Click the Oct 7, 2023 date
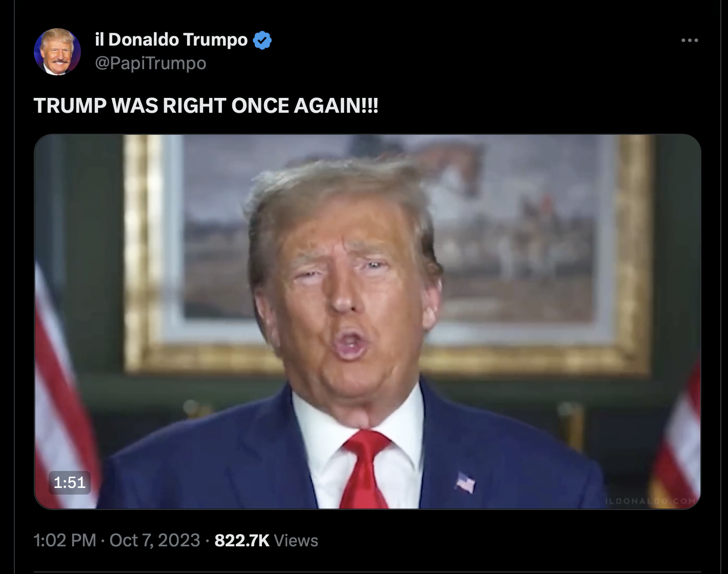The width and height of the screenshot is (728, 574). pos(154,540)
